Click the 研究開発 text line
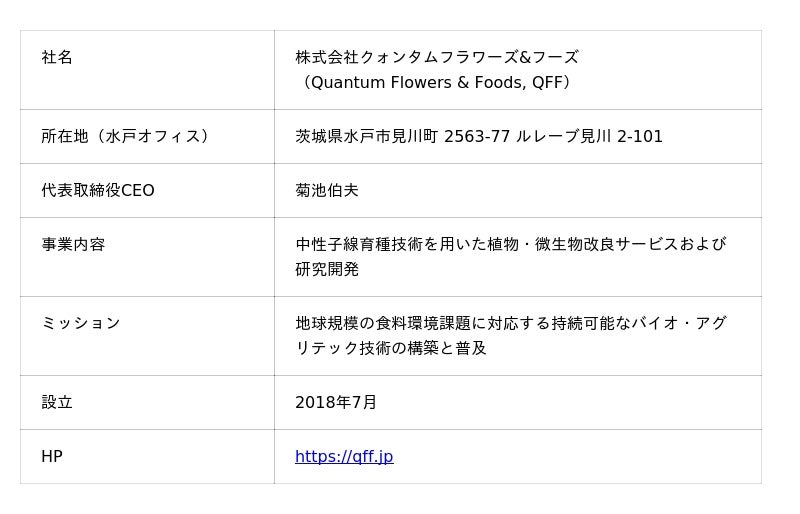This screenshot has height=514, width=800. click(327, 270)
